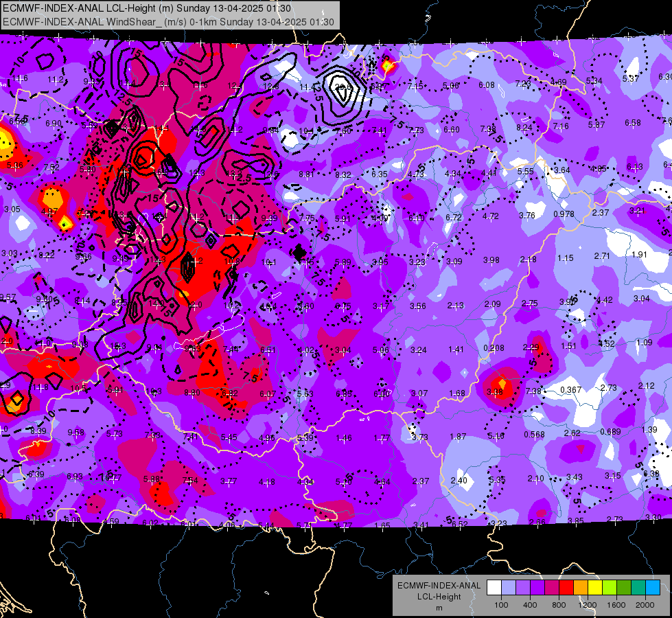Click the grid value '7.52'
672x618 pixels.
[x=51, y=167]
